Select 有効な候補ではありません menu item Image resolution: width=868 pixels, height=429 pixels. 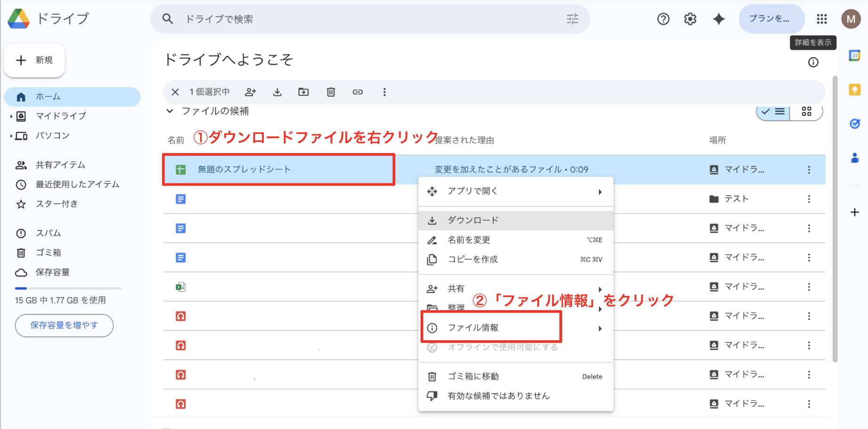click(516, 396)
